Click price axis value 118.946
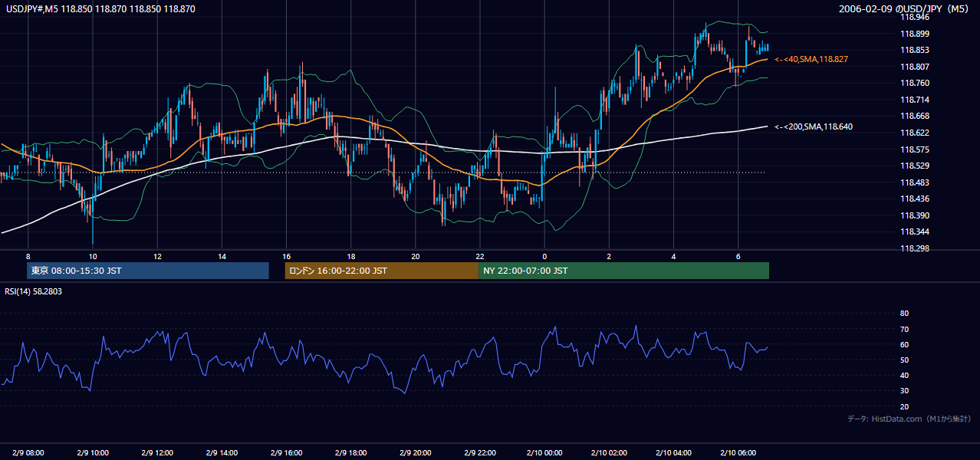The image size is (980, 460). point(914,17)
